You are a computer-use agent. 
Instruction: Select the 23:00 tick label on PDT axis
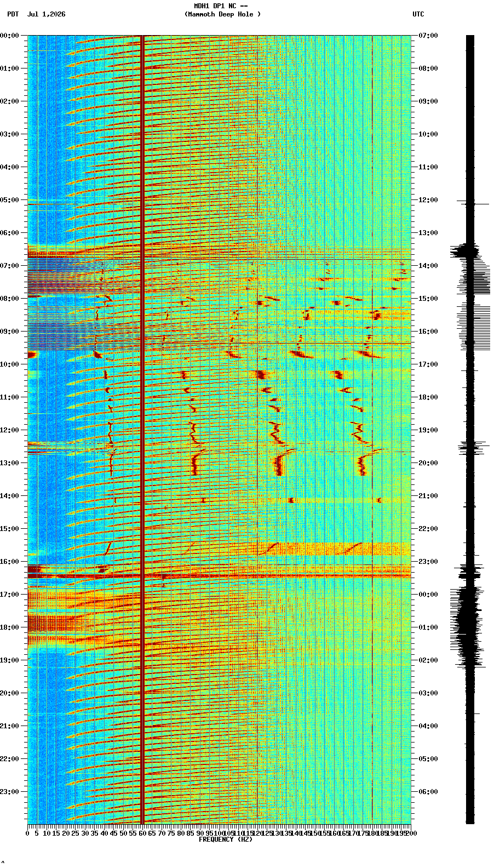9,792
